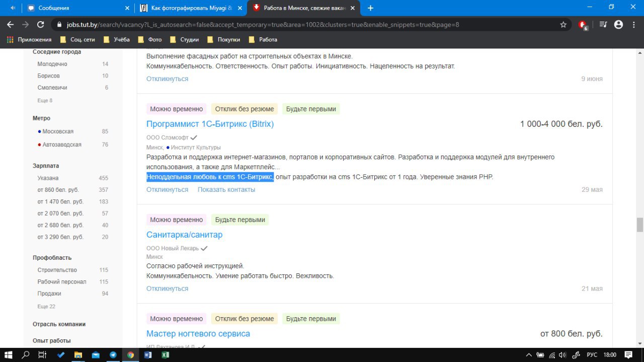Open the Приложения apps shortcut
Image resolution: width=644 pixels, height=362 pixels.
[29, 39]
